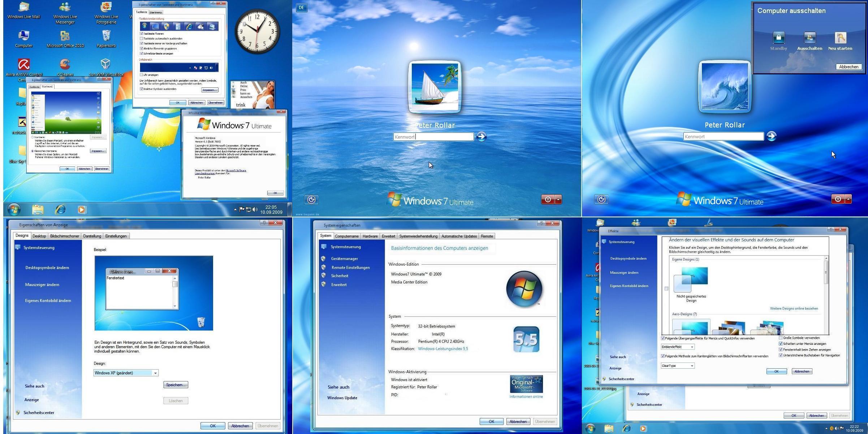Viewport: 868px width, 434px height.
Task: Launch Microsoft Office 2010 desktop icon
Action: click(x=64, y=36)
